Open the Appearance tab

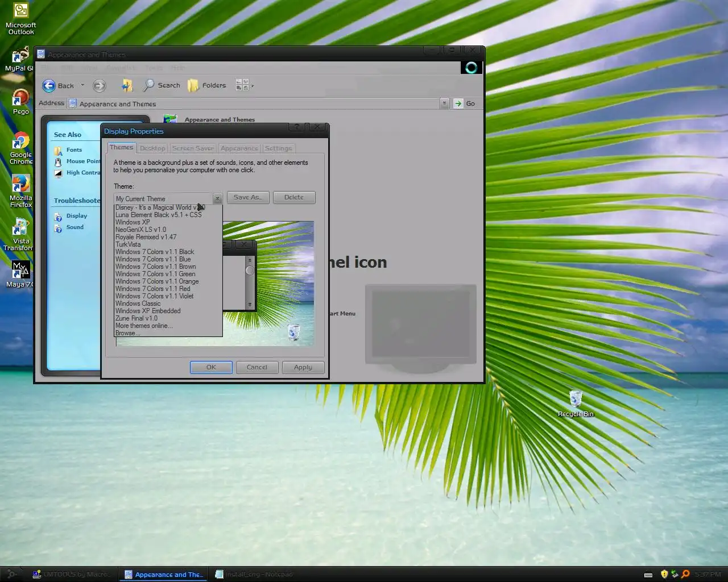coord(239,148)
